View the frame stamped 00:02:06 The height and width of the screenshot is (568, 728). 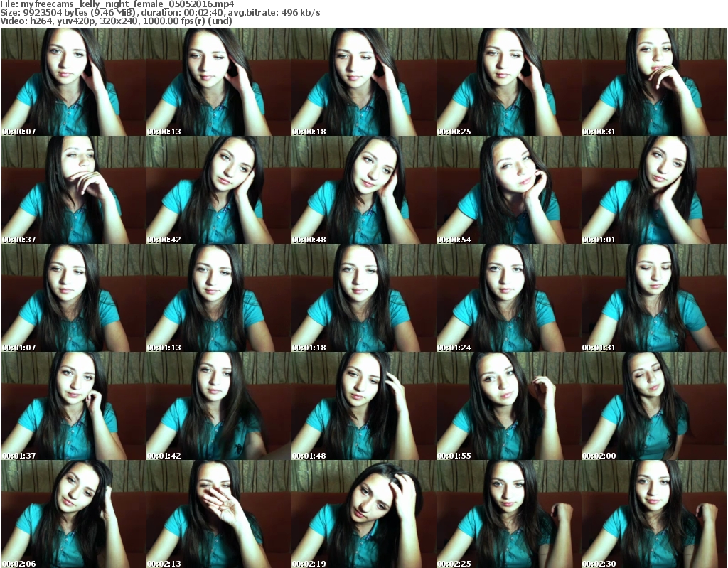coord(74,514)
